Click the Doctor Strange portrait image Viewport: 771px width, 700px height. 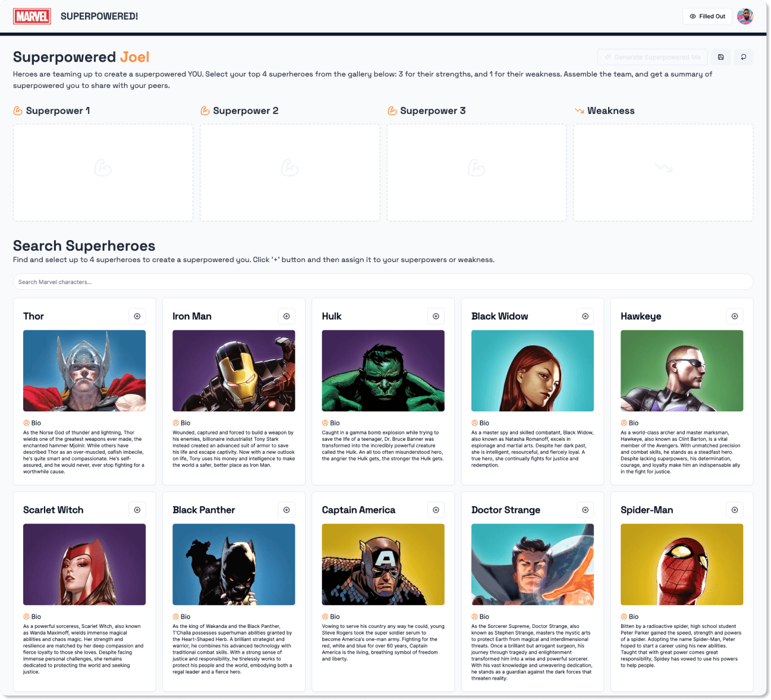coord(533,565)
